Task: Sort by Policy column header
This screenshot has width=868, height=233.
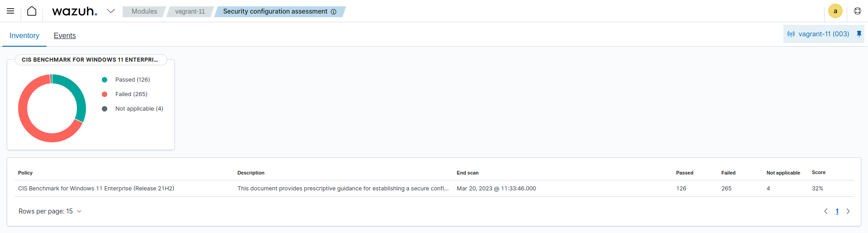Action: pyautogui.click(x=25, y=173)
